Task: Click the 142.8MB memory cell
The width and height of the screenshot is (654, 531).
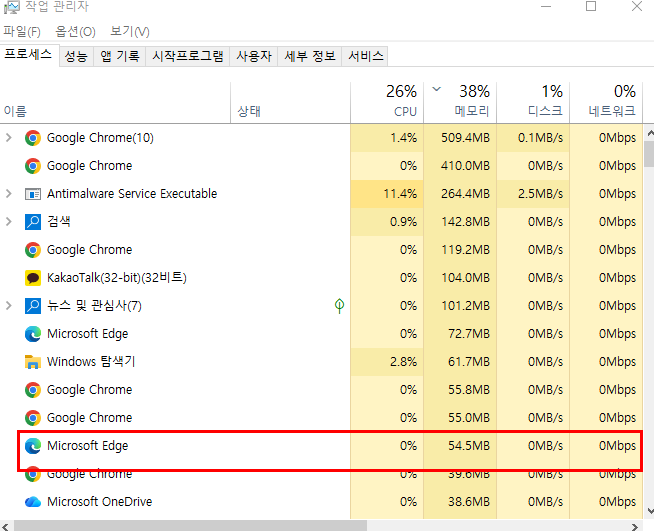Action: tap(460, 221)
